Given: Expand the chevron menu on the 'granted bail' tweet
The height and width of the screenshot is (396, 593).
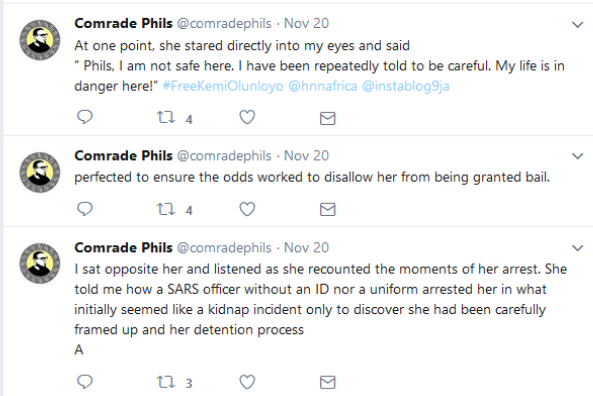Looking at the screenshot, I should [577, 156].
